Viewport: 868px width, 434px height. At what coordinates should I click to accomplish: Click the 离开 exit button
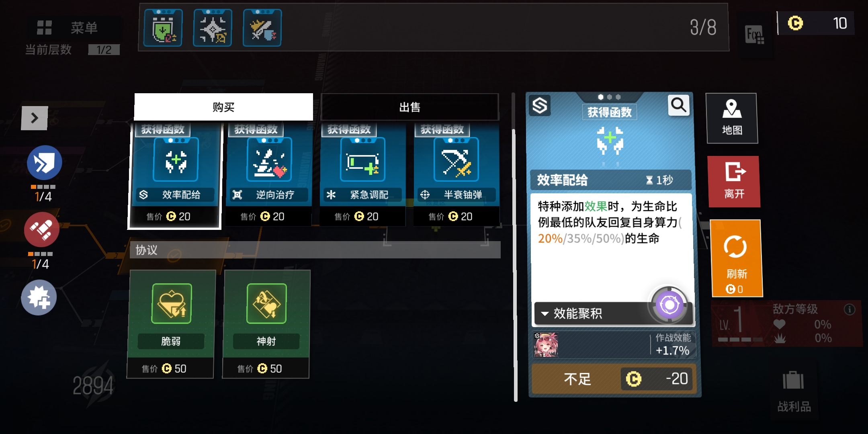point(734,181)
